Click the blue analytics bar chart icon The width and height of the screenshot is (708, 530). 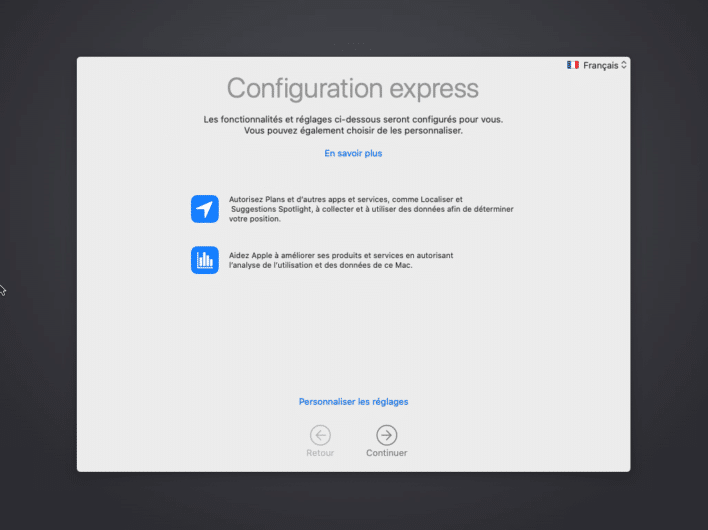click(205, 260)
